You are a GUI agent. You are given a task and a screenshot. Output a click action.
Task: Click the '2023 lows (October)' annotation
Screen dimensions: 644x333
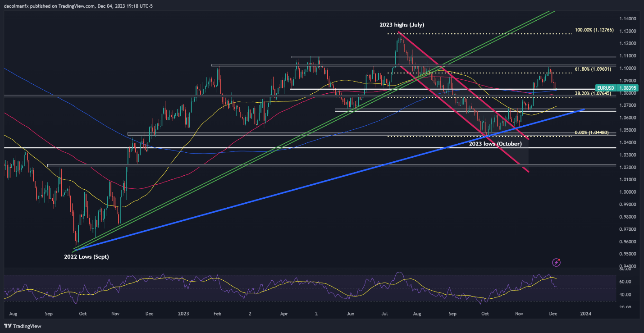click(x=496, y=144)
